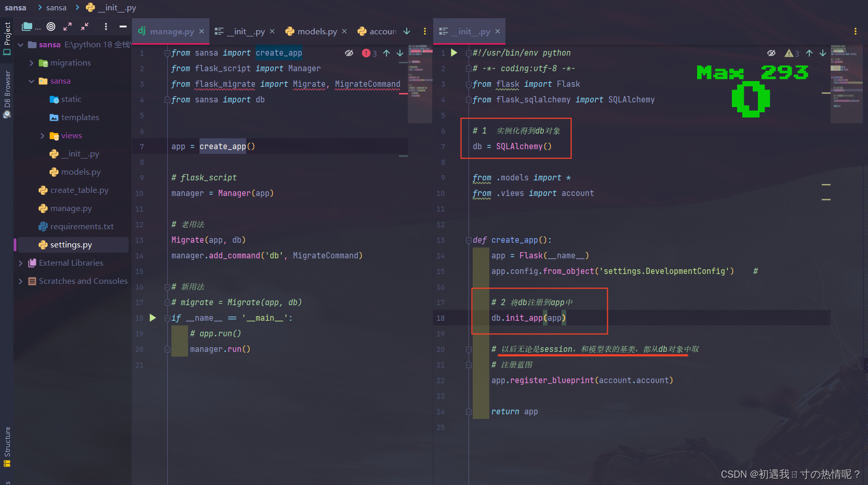Click db.init_app(app) line in right editor
This screenshot has height=485, width=868.
coord(528,318)
